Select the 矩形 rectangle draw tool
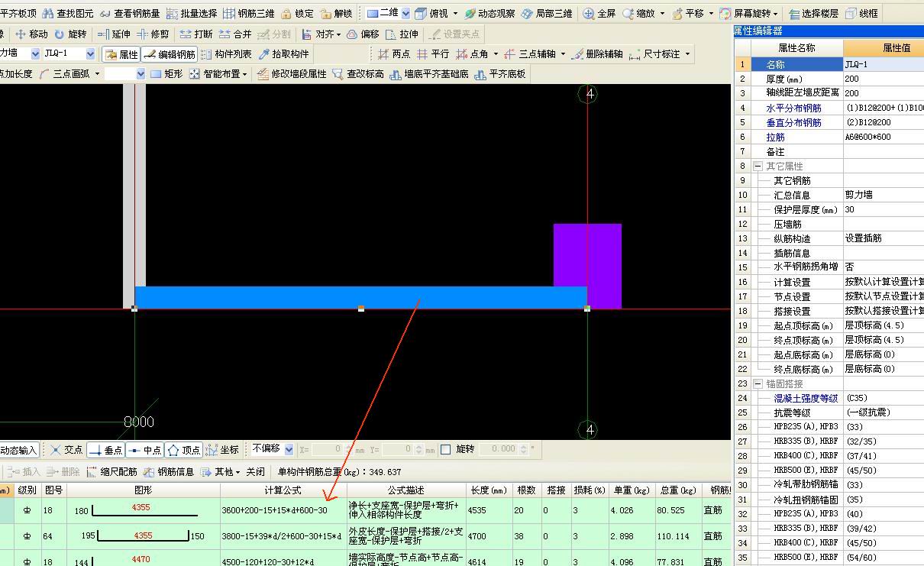 pos(166,74)
